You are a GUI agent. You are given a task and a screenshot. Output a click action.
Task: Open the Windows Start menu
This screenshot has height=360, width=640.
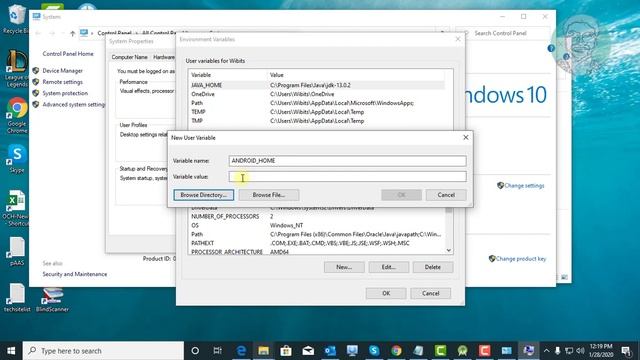coord(11,351)
